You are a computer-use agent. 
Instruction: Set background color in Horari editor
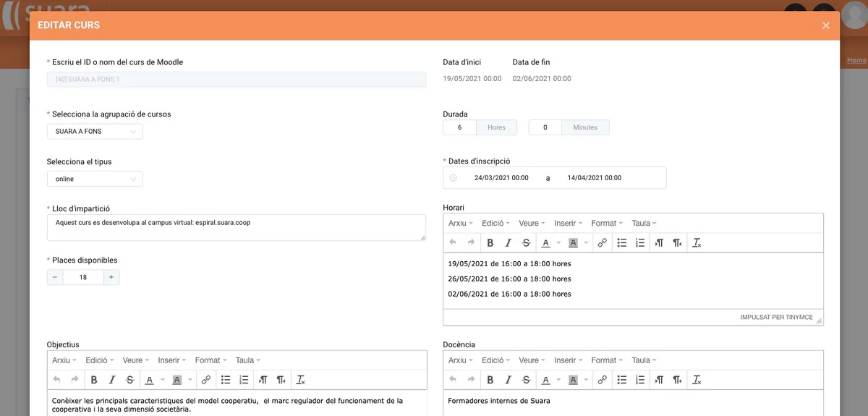pyautogui.click(x=573, y=243)
